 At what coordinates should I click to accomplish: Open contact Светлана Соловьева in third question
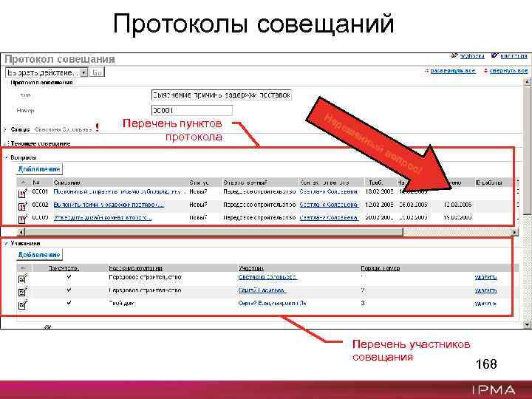(x=328, y=217)
